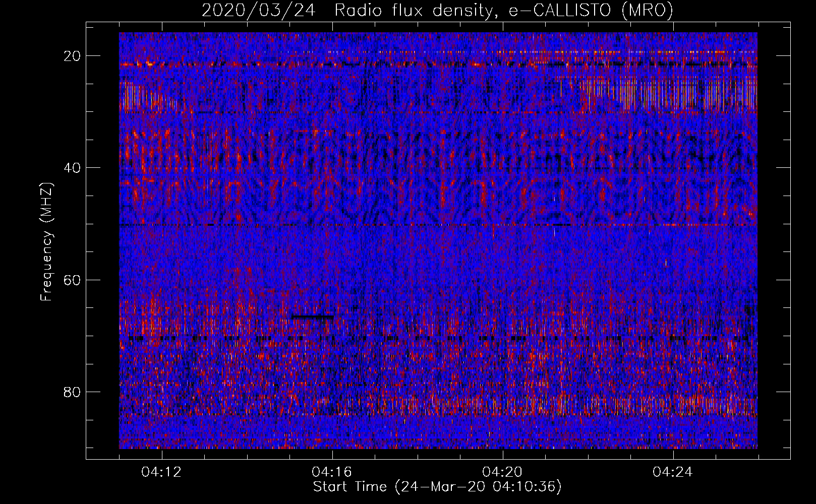Click the 04:20 time tick label

(x=502, y=472)
